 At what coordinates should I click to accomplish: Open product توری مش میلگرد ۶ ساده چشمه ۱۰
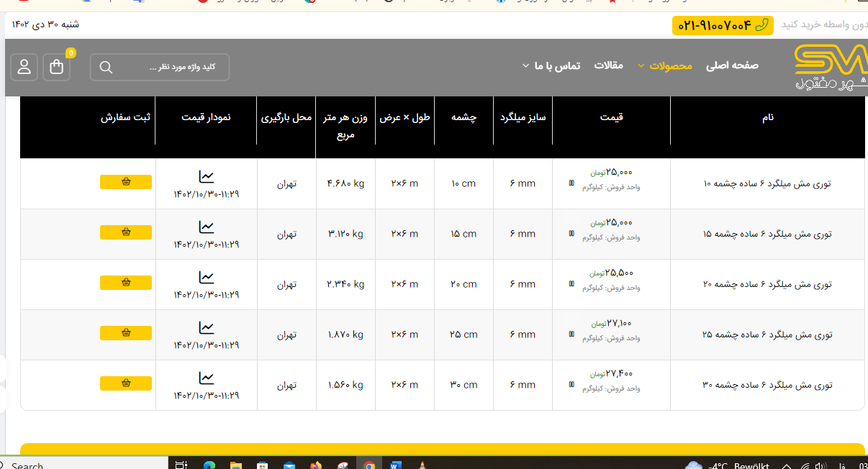tap(767, 183)
